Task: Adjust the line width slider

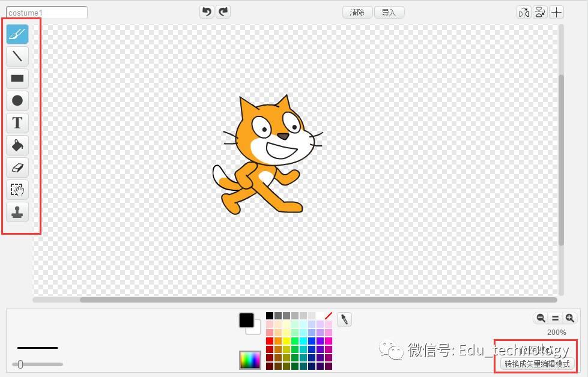Action: [37, 364]
